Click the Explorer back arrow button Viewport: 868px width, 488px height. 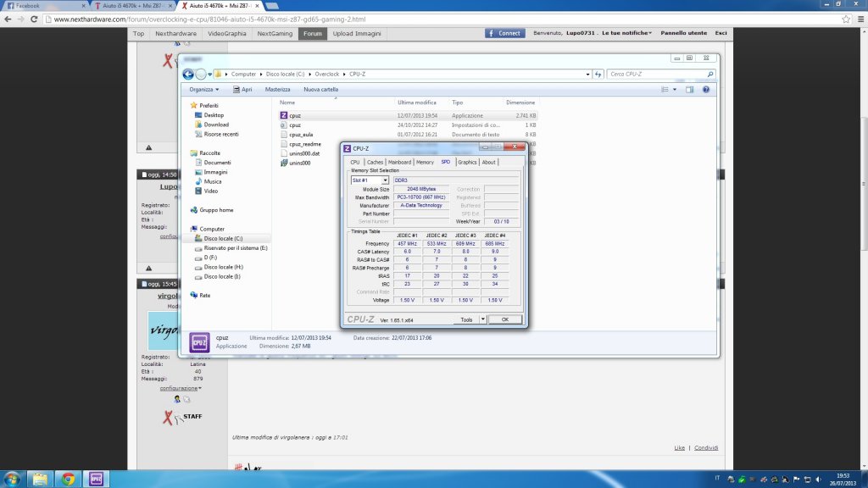pyautogui.click(x=188, y=75)
